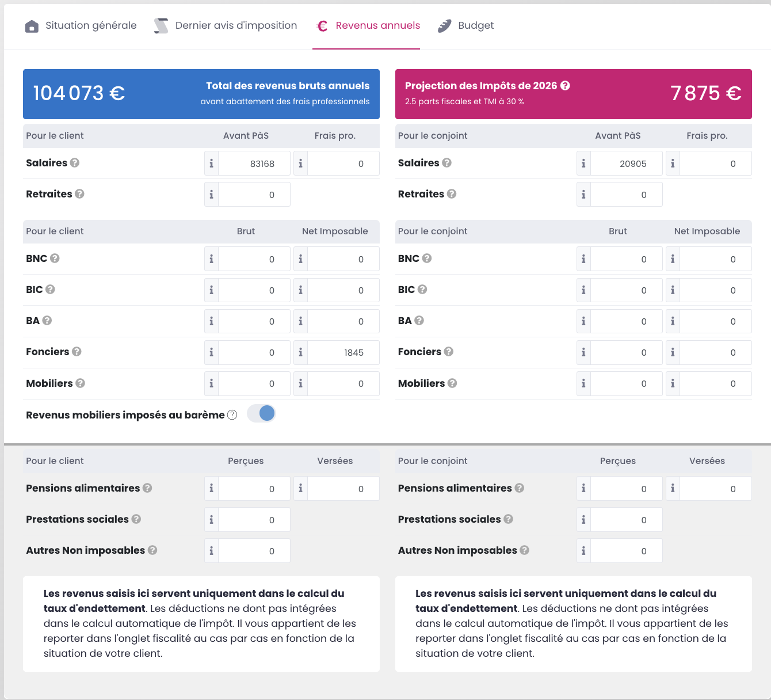This screenshot has height=700, width=771.
Task: Show help for conjoint Mobiliers
Action: coord(452,383)
